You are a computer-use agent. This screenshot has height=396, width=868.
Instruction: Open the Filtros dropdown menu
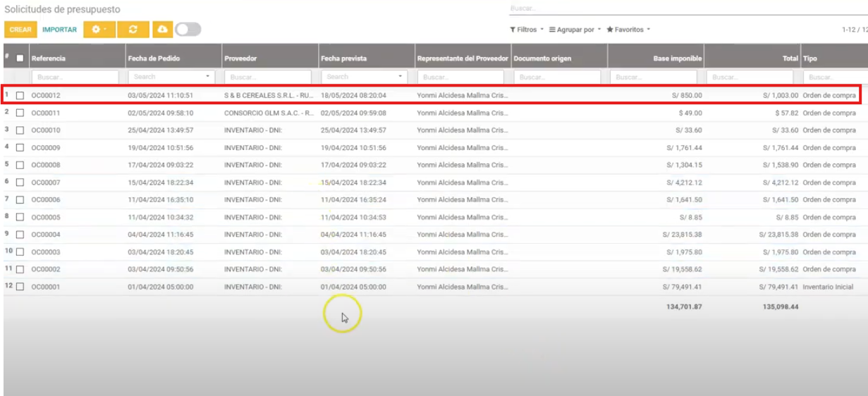click(x=527, y=30)
